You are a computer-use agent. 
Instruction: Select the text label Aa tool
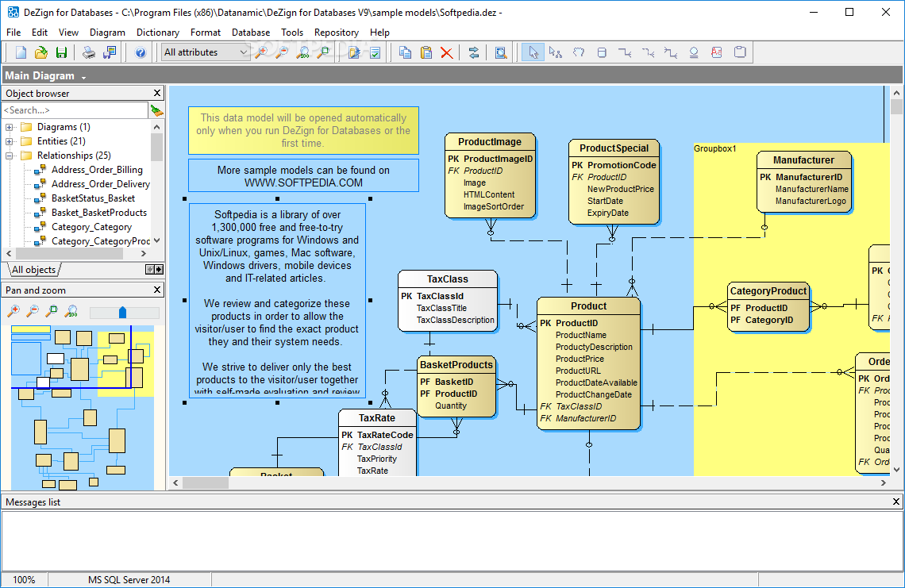(x=716, y=52)
